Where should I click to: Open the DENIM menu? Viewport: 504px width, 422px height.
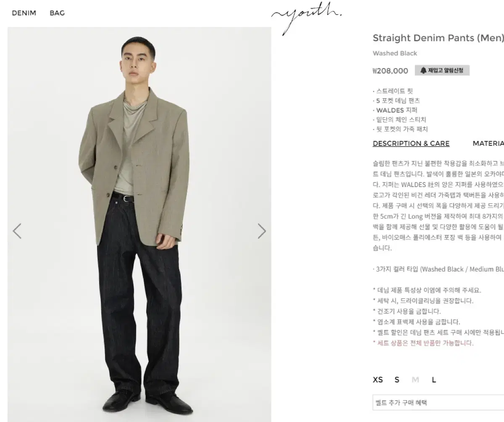[x=24, y=13]
